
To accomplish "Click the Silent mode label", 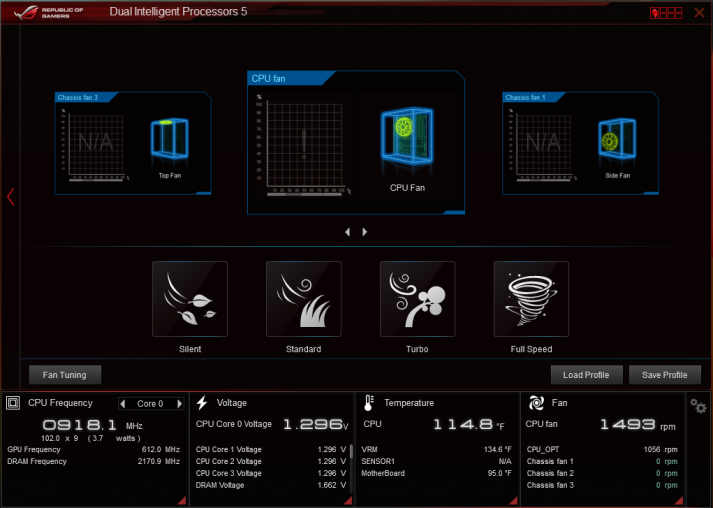I will click(x=190, y=349).
